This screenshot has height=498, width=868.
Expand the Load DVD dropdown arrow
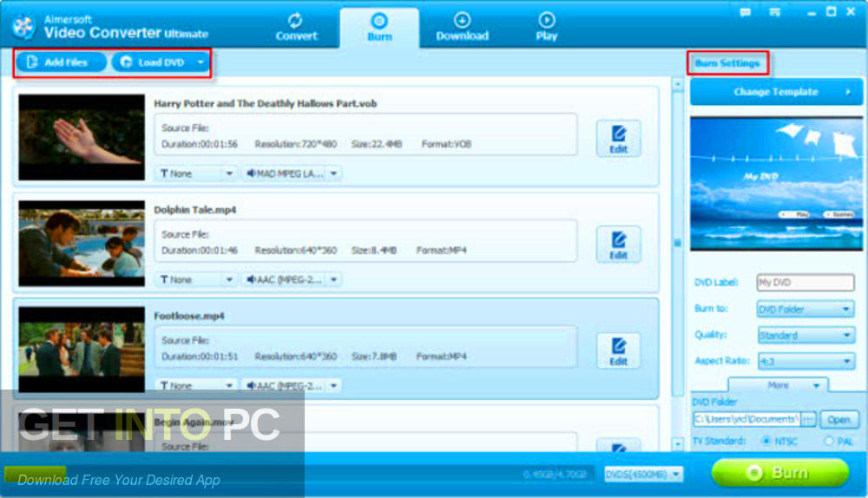tap(201, 62)
